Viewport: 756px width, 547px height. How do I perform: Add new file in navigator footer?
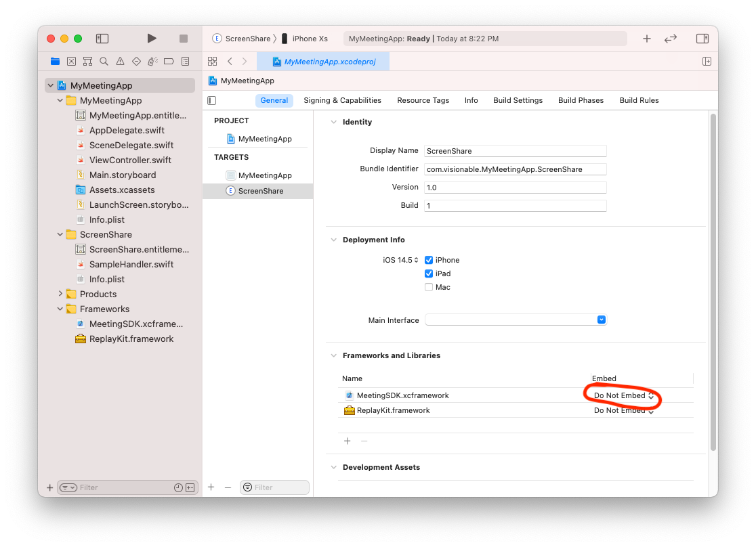49,487
